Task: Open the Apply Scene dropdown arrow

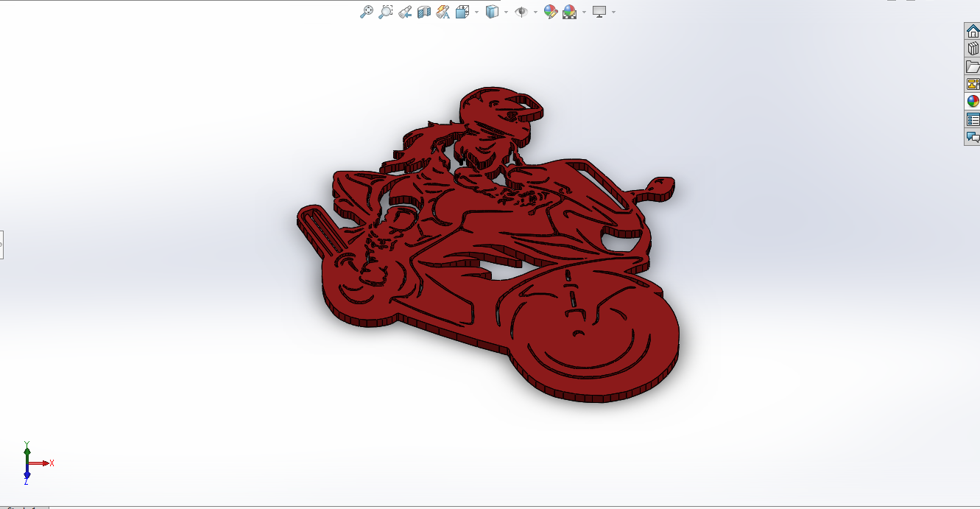Action: point(584,12)
